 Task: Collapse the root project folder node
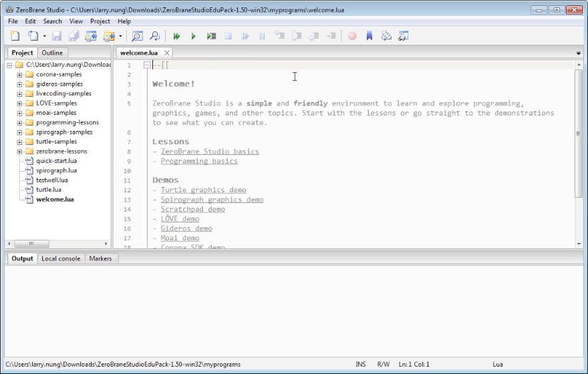point(9,65)
